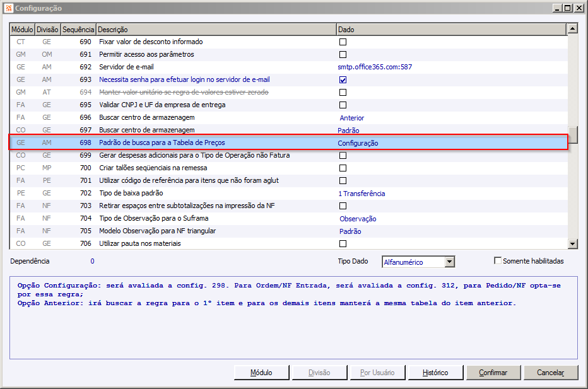
Task: Select row 692 Servidor de e-mail
Action: 288,67
